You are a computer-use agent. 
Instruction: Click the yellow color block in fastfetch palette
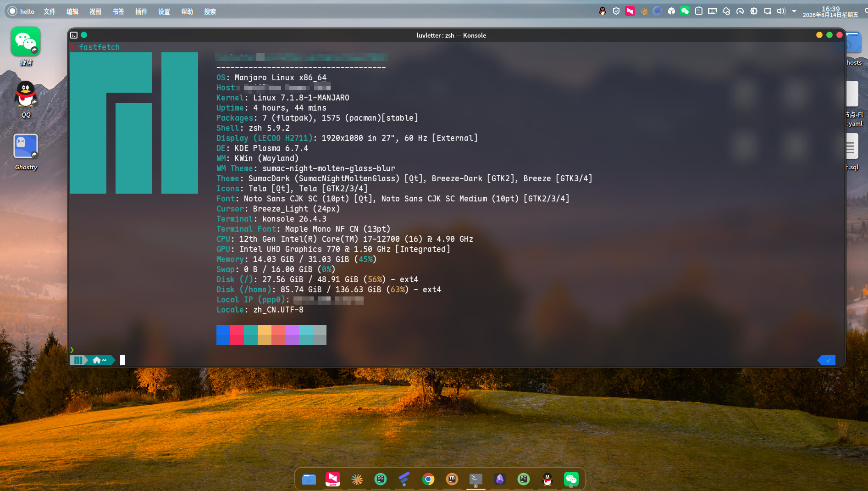[x=265, y=335]
